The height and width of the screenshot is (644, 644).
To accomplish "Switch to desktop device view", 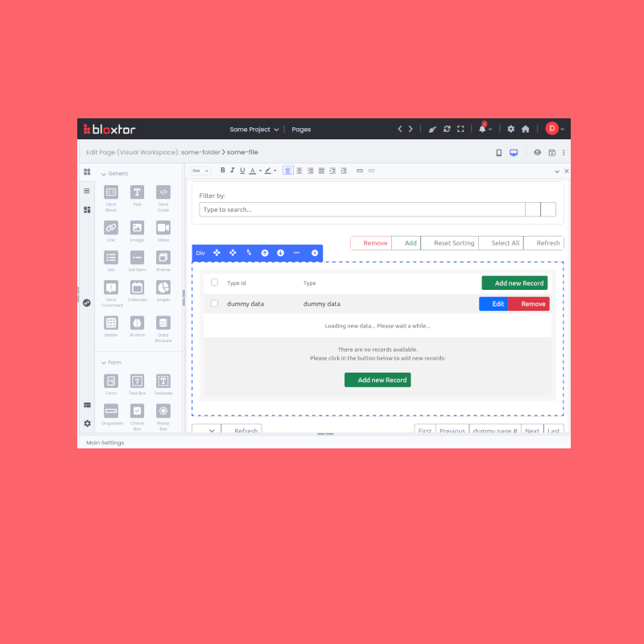I will [x=514, y=153].
